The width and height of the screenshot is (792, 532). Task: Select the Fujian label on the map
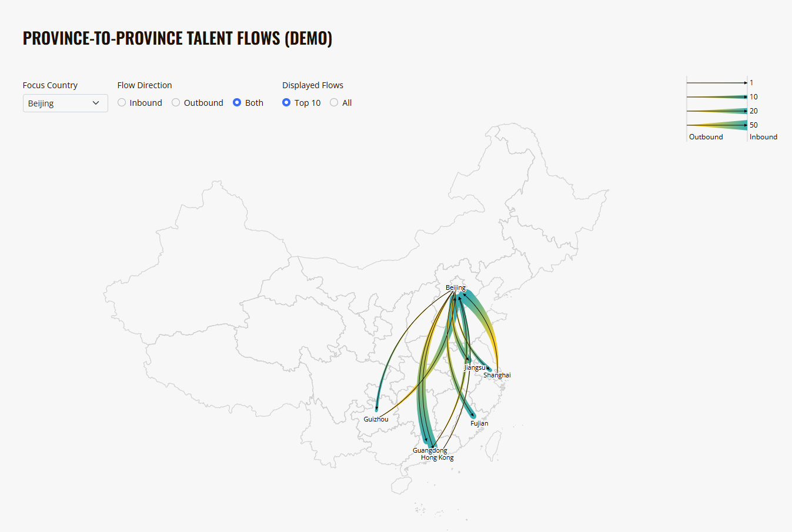479,423
